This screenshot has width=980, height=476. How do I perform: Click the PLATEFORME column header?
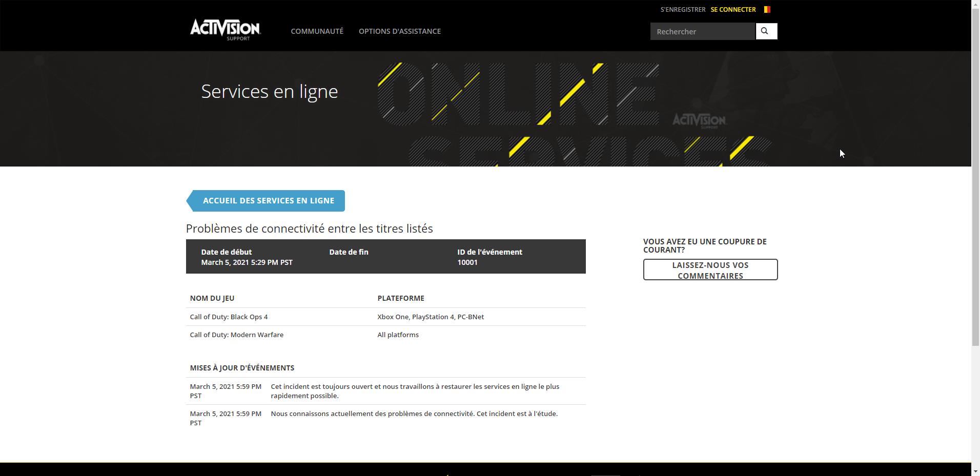[400, 298]
